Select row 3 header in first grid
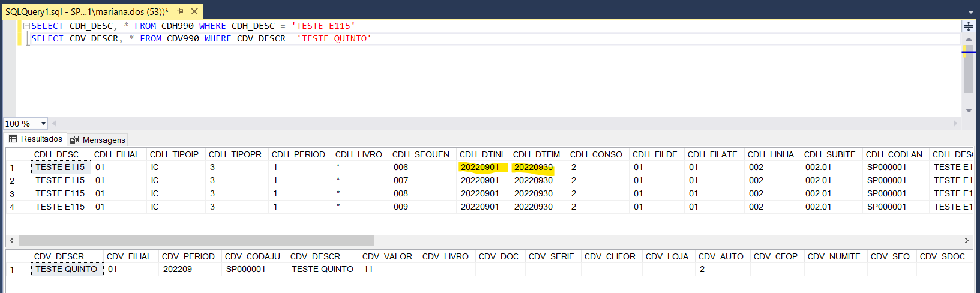The image size is (980, 293). point(18,194)
